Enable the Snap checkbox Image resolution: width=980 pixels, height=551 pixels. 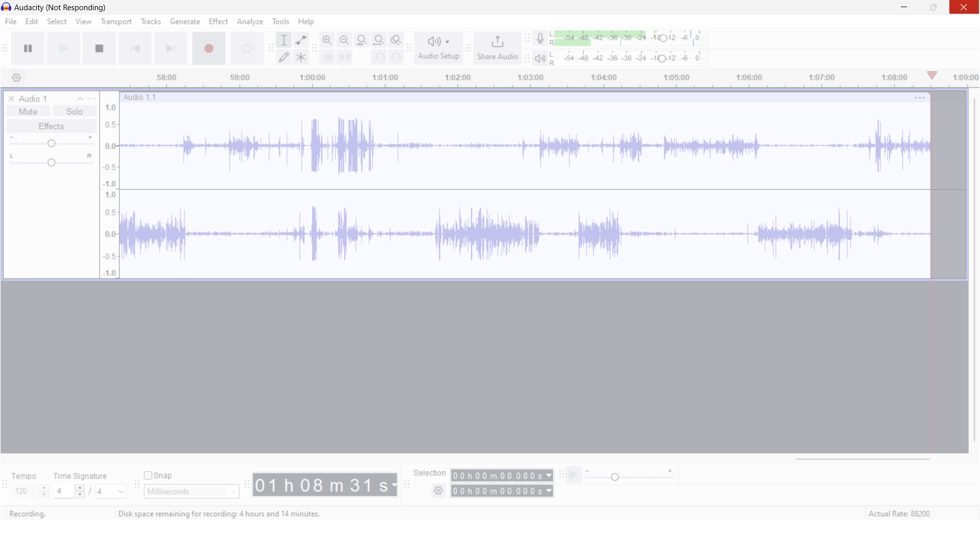(148, 475)
